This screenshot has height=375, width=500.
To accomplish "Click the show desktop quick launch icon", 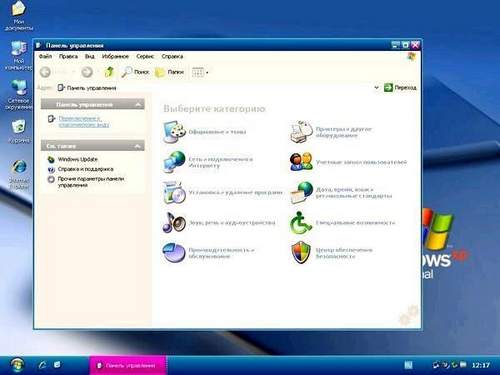I will coord(57,365).
